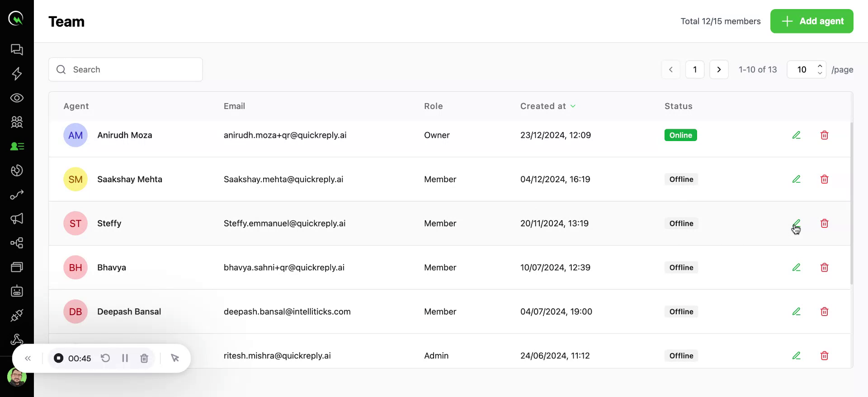Open the chat inbox sidebar icon
The image size is (868, 397).
tap(17, 50)
